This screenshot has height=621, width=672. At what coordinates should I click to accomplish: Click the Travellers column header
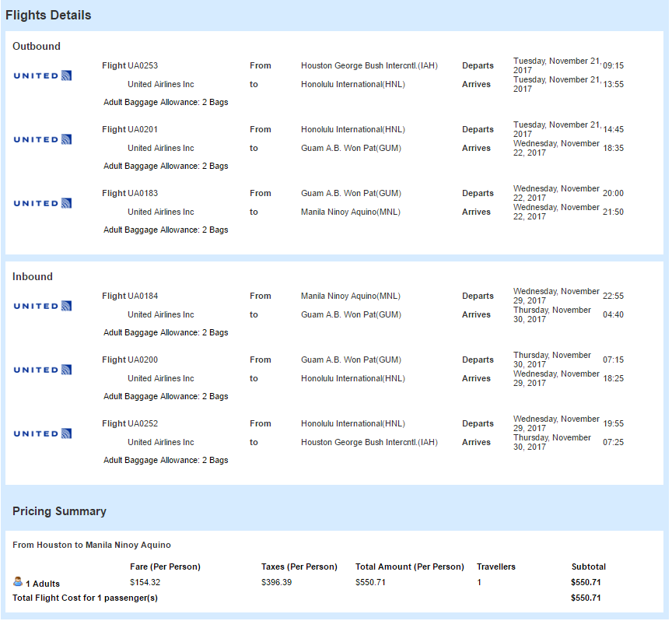point(496,567)
